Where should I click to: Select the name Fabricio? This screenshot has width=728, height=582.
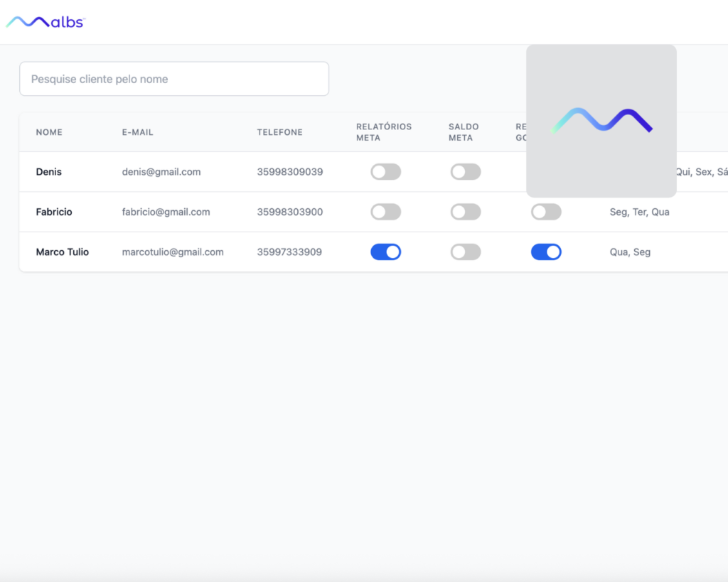click(x=54, y=212)
